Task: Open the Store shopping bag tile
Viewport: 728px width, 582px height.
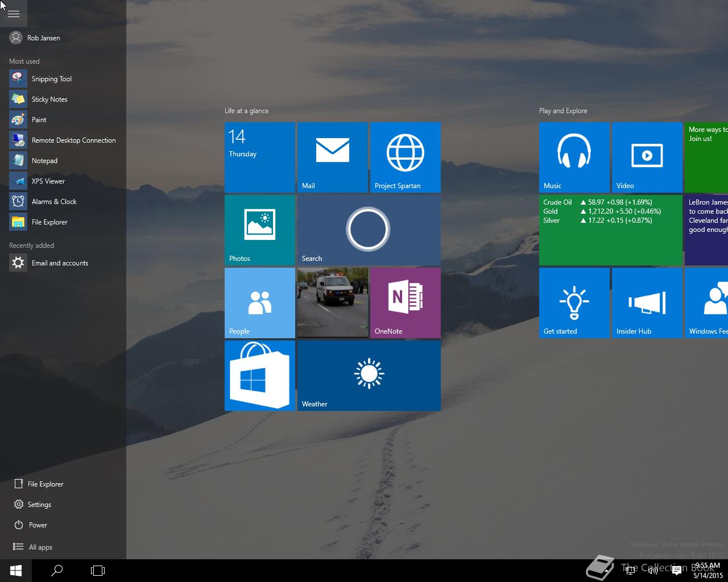Action: tap(260, 376)
